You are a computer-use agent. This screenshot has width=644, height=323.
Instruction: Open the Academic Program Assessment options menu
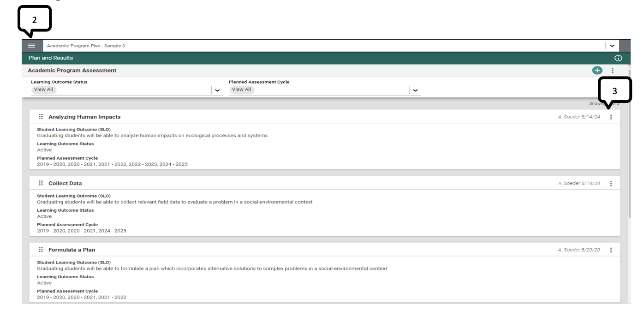tap(613, 70)
